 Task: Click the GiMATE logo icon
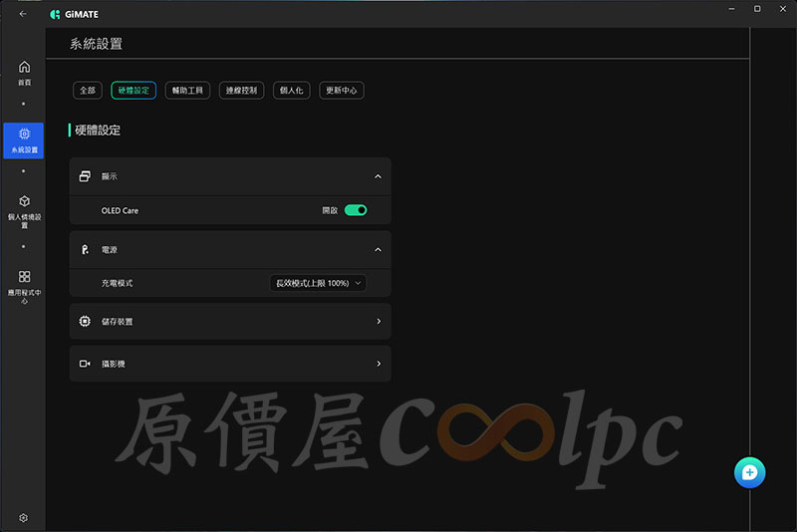point(55,14)
